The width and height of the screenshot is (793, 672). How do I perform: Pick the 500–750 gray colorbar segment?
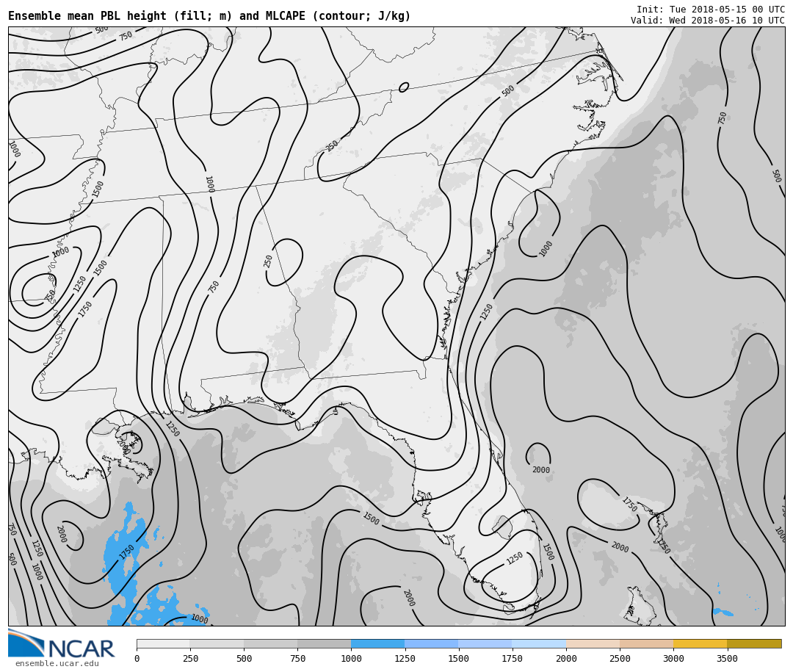270,643
